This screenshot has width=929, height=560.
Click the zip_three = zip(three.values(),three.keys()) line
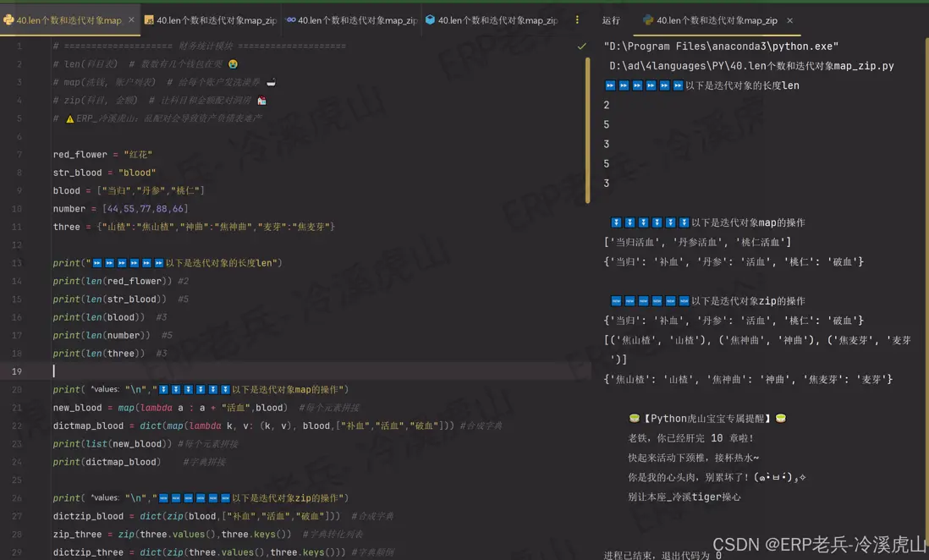(x=172, y=534)
